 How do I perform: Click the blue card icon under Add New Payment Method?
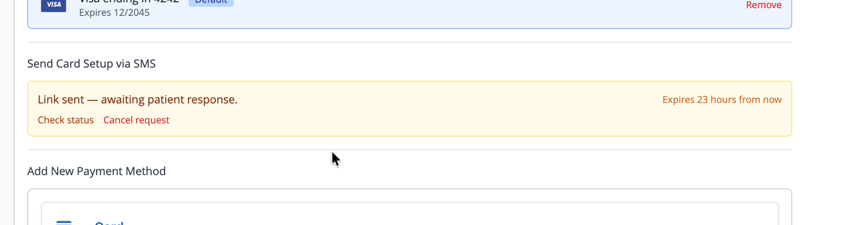pyautogui.click(x=64, y=223)
